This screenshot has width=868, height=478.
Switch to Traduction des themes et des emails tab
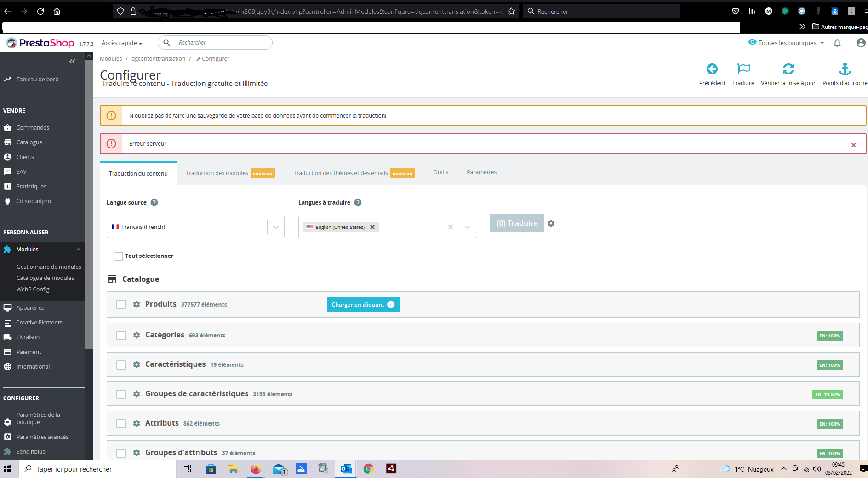tap(354, 173)
